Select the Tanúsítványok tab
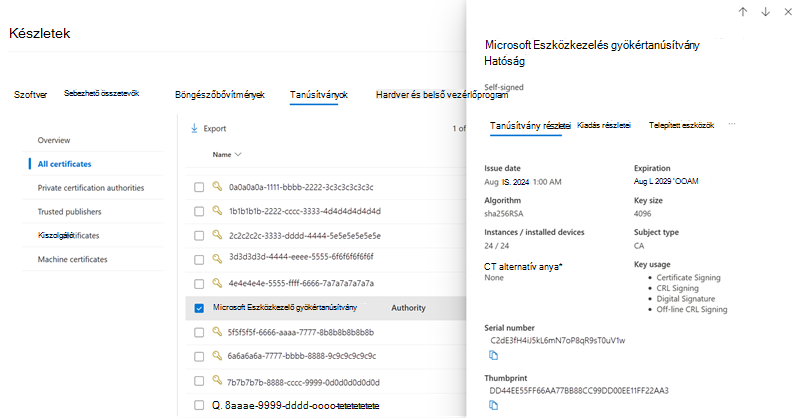800x418 pixels. (x=319, y=95)
